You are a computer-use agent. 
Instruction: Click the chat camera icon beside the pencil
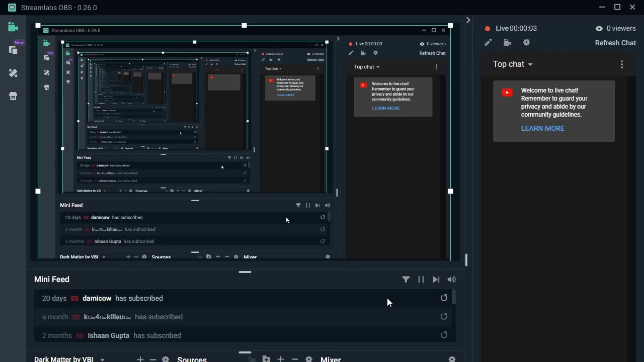[x=507, y=43]
